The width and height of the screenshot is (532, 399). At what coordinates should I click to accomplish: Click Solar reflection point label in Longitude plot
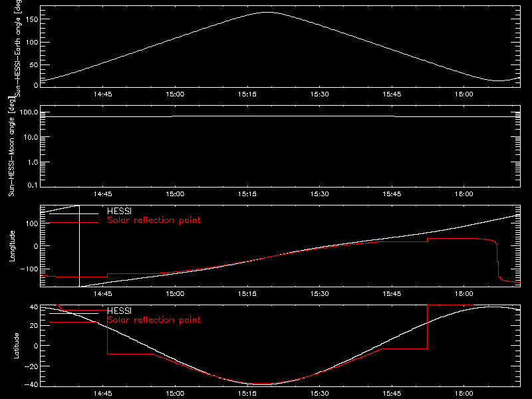[154, 220]
